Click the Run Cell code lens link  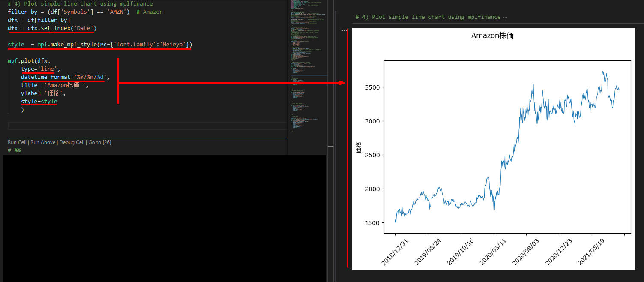coord(18,142)
